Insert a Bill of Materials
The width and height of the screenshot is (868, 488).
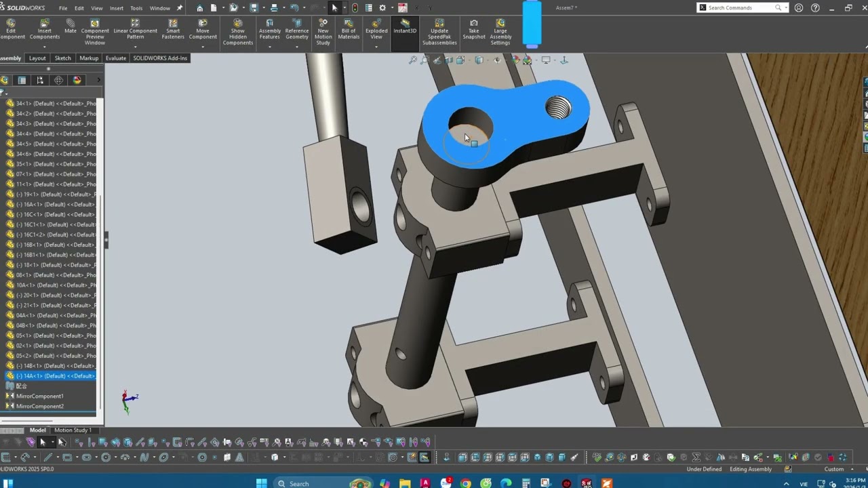coord(349,29)
